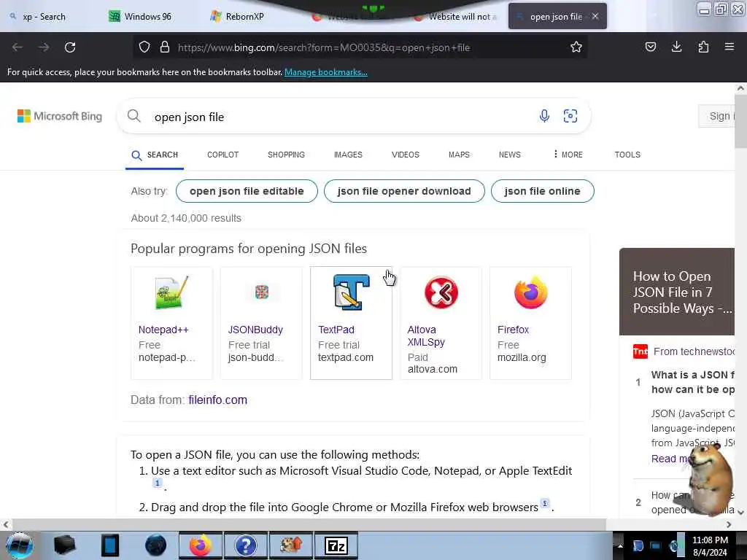Click the taskbar clock showing 11:08 PM
Image resolution: width=747 pixels, height=560 pixels.
pos(710,546)
